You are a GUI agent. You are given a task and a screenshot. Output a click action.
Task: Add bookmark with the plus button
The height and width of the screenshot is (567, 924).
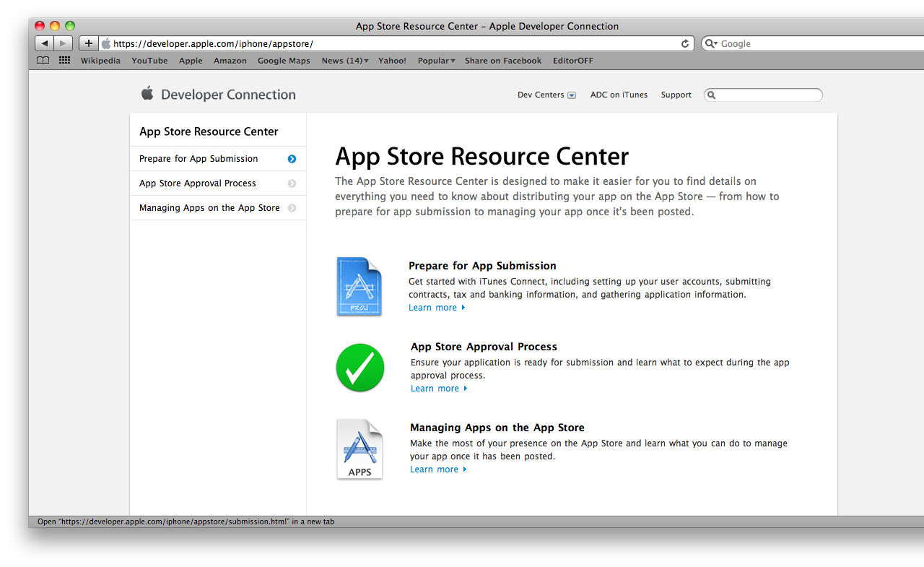click(x=88, y=43)
